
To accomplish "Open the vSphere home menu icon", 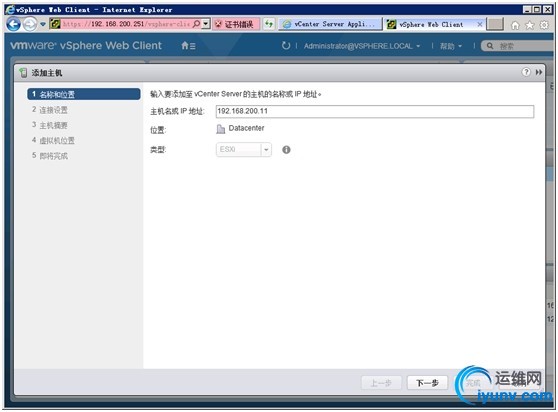I will tap(188, 46).
